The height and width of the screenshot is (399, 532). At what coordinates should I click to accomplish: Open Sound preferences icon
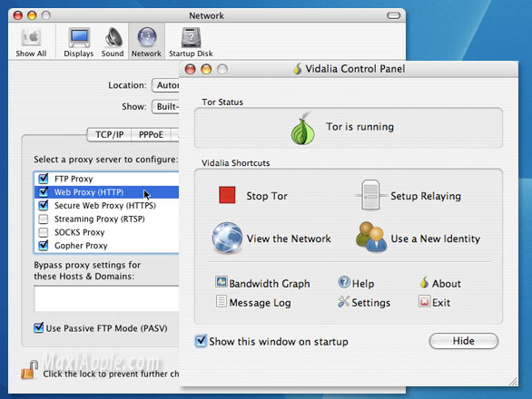[113, 37]
